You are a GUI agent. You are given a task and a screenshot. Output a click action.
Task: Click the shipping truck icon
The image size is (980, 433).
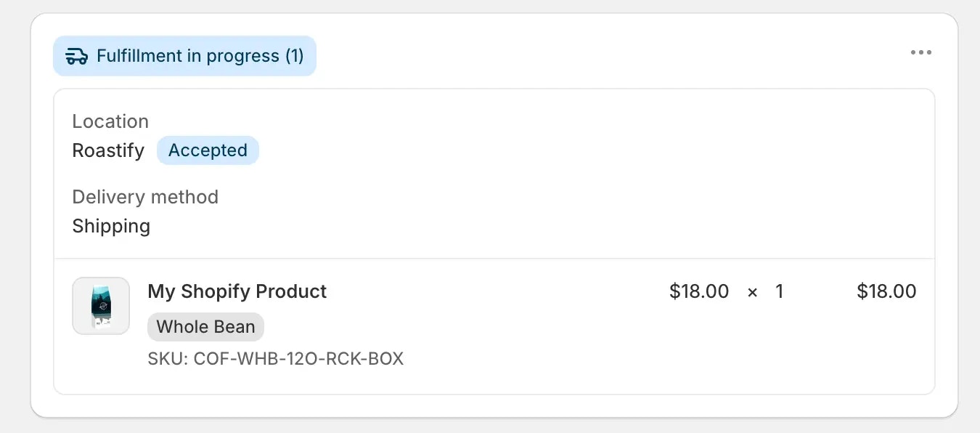click(75, 55)
